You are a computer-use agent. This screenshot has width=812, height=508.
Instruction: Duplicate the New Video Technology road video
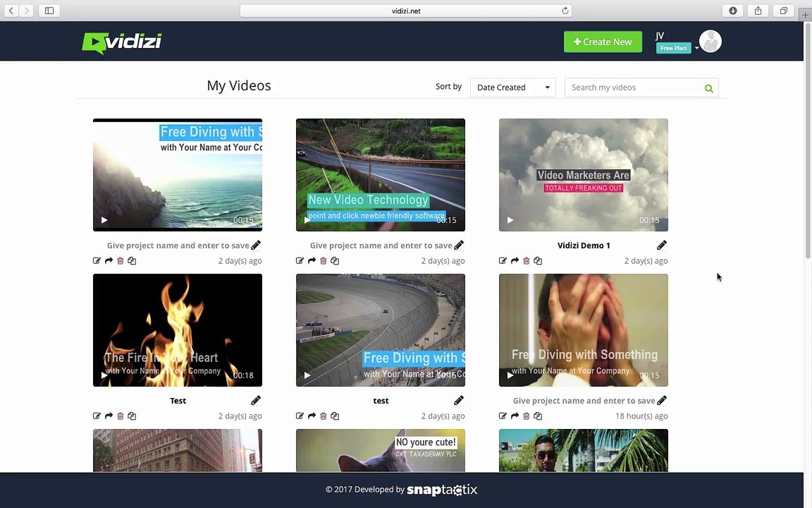335,261
